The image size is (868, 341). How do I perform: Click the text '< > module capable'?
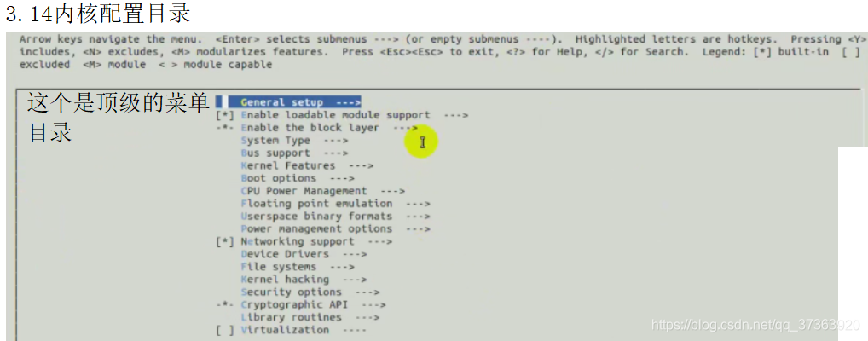[215, 65]
